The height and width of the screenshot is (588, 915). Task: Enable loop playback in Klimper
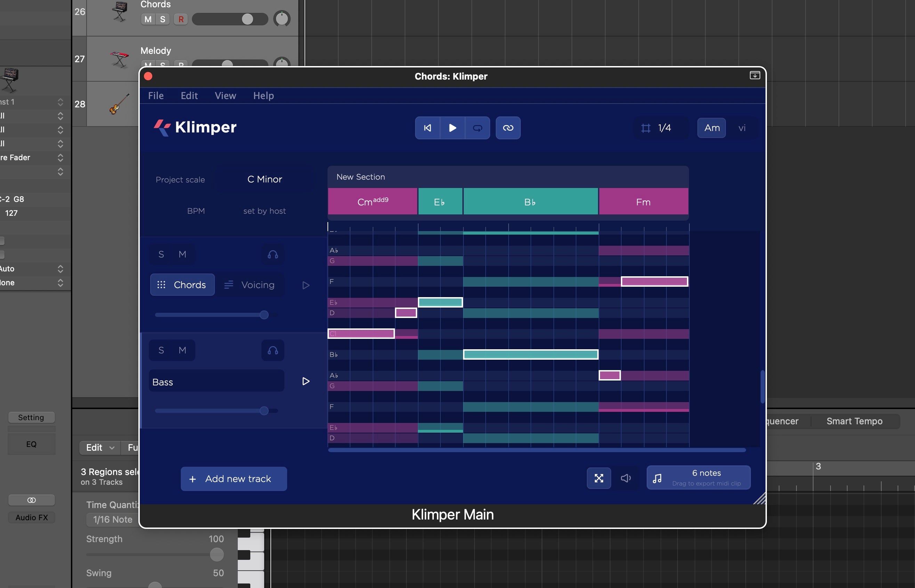click(x=477, y=128)
